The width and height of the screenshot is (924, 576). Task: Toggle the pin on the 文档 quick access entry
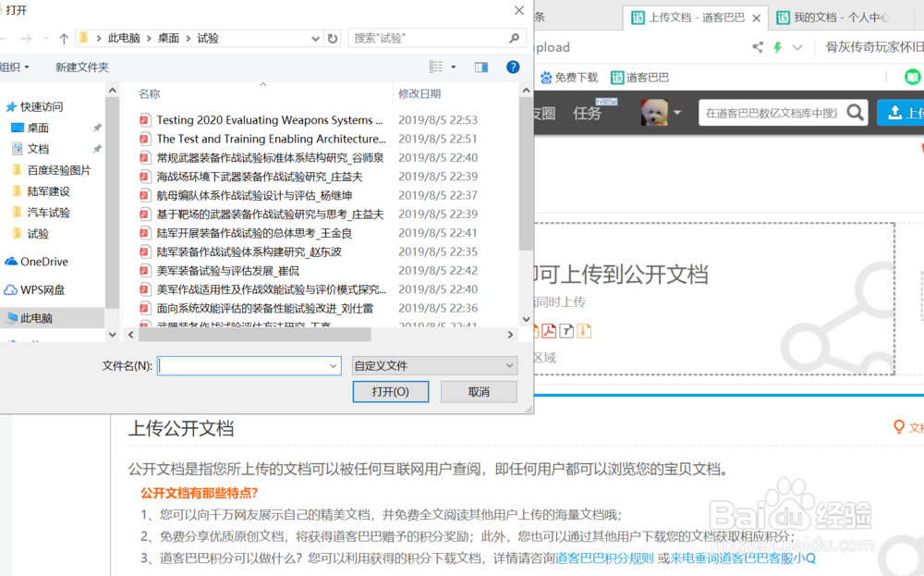[97, 148]
